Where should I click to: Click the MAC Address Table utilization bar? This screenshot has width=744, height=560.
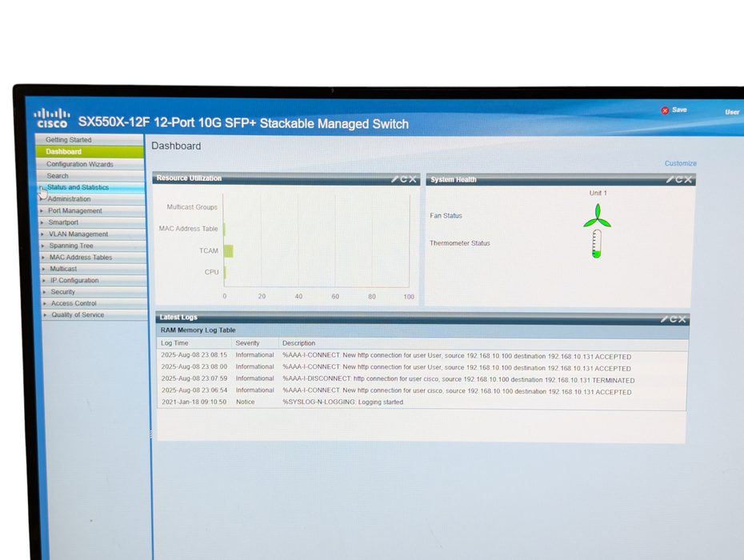coord(225,230)
